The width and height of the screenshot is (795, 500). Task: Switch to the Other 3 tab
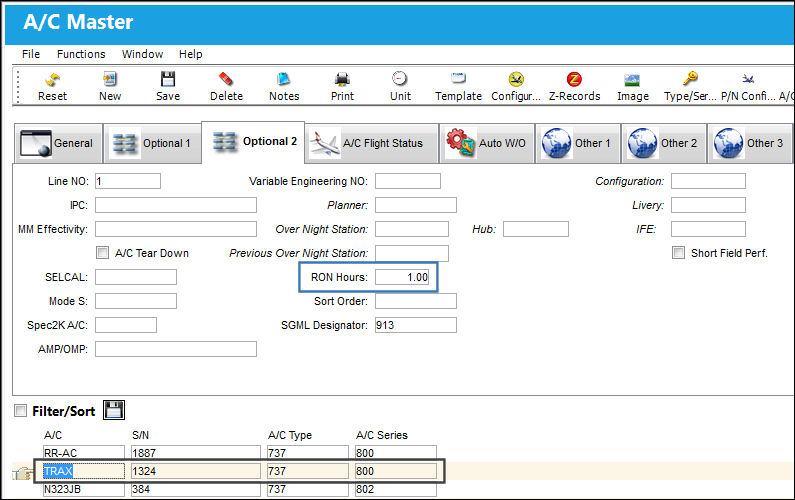coord(750,144)
